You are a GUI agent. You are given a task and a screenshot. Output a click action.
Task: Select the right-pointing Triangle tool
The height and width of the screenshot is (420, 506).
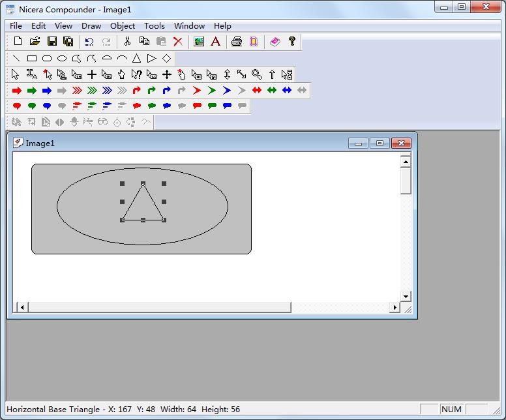coord(151,59)
